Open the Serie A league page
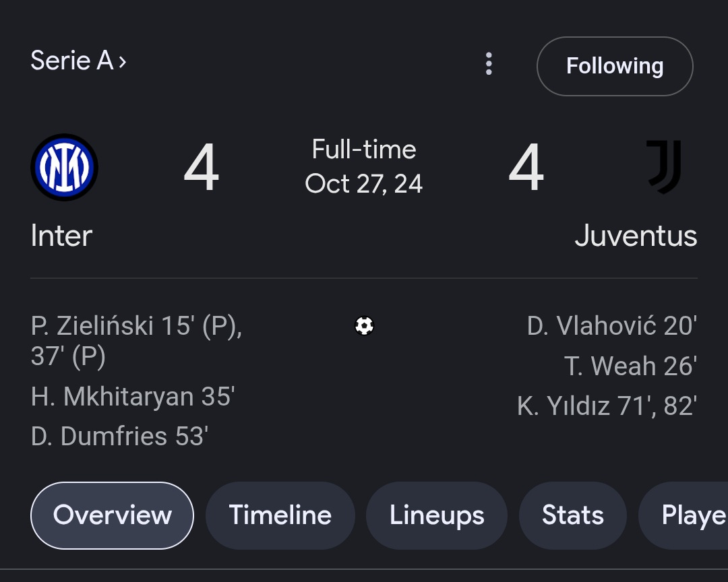Image resolution: width=728 pixels, height=582 pixels. click(x=78, y=61)
